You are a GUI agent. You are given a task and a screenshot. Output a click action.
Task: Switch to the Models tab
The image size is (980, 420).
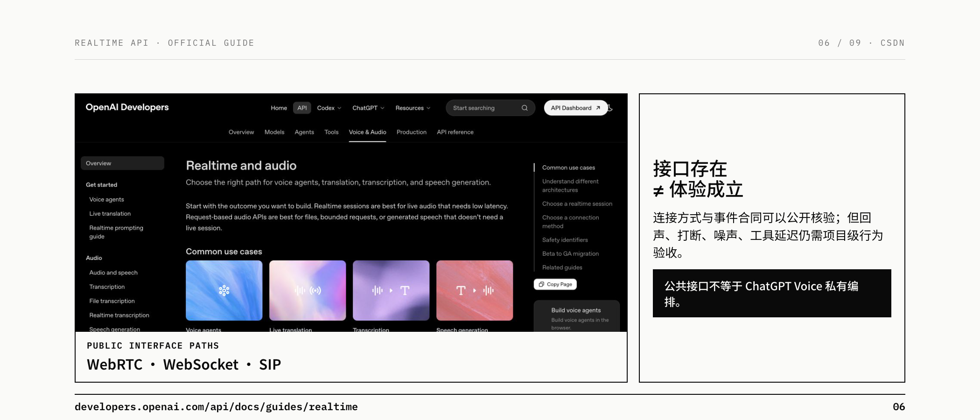coord(274,132)
